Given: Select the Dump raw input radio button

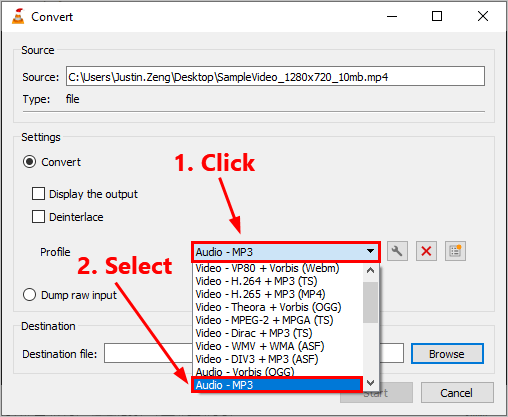Looking at the screenshot, I should 29,295.
